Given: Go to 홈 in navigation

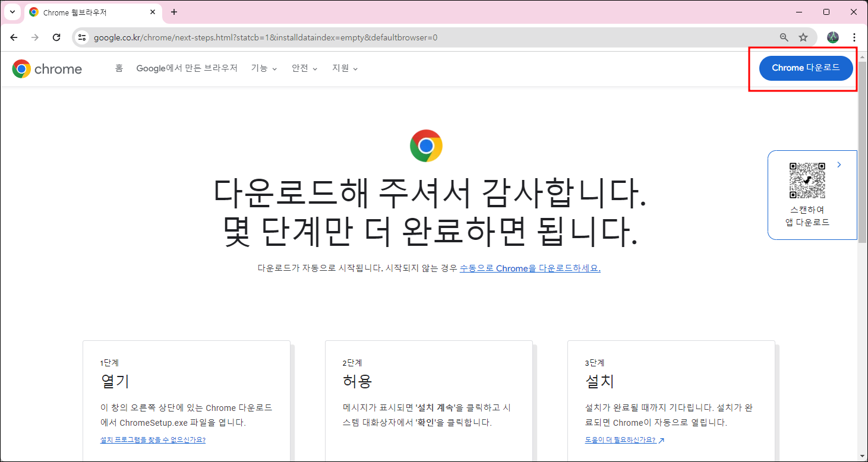Looking at the screenshot, I should 119,68.
